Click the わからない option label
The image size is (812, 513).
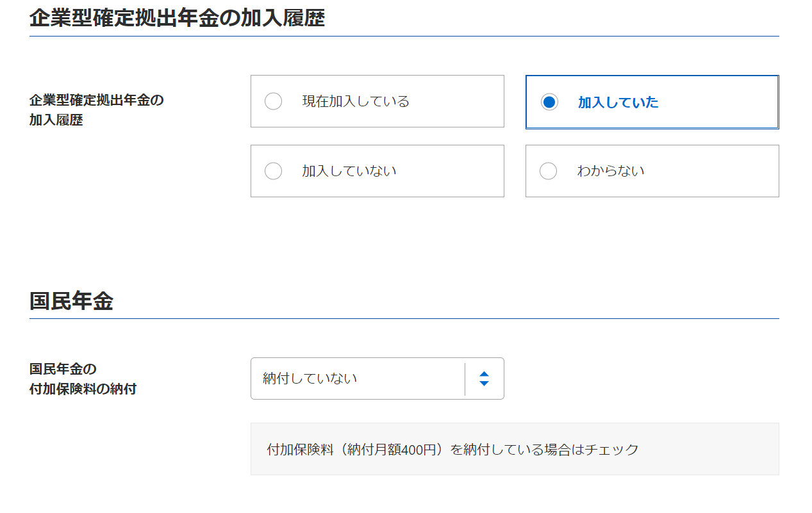click(x=611, y=171)
